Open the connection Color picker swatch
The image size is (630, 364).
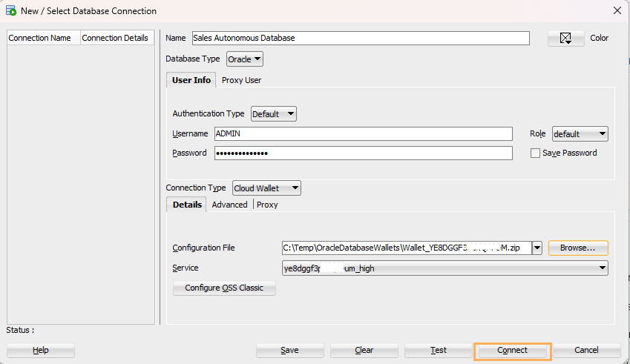pyautogui.click(x=565, y=38)
